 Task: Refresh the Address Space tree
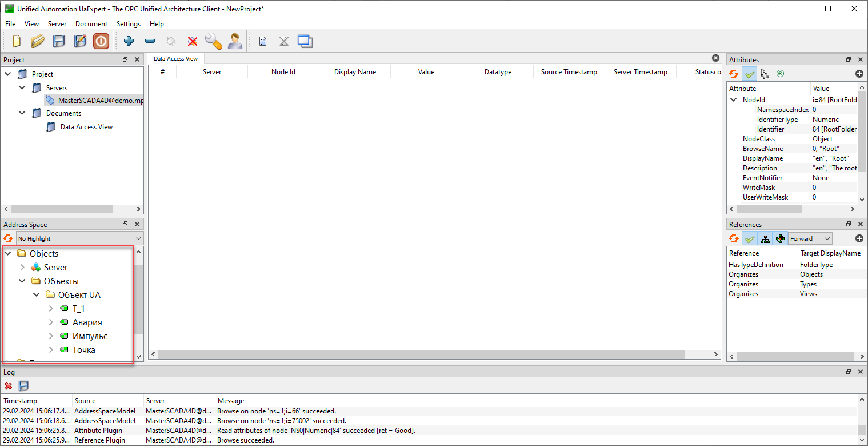[9, 238]
